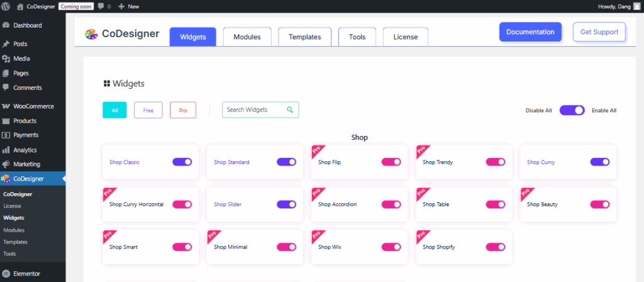The width and height of the screenshot is (644, 282).
Task: Open Templates in the sidebar submenu
Action: click(15, 242)
